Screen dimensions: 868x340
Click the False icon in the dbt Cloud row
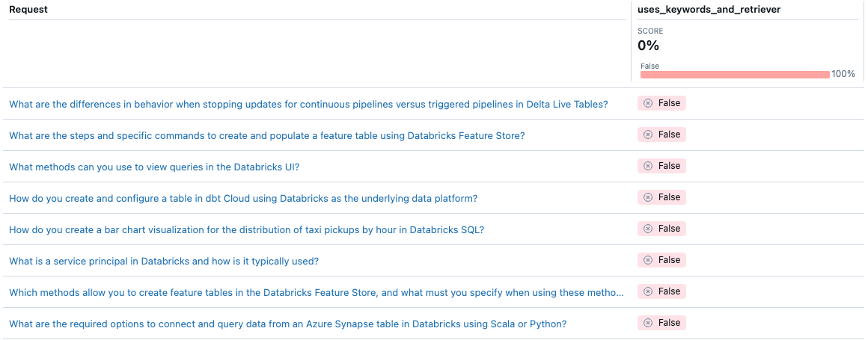coord(648,197)
